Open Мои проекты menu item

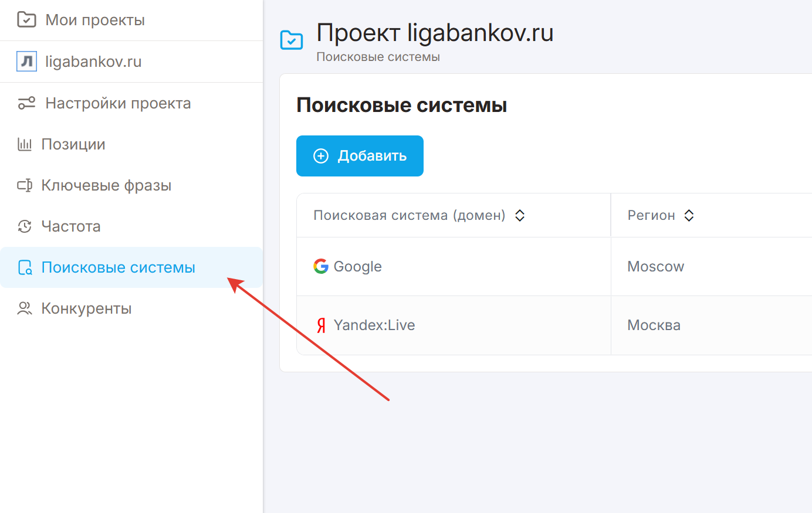tap(95, 20)
